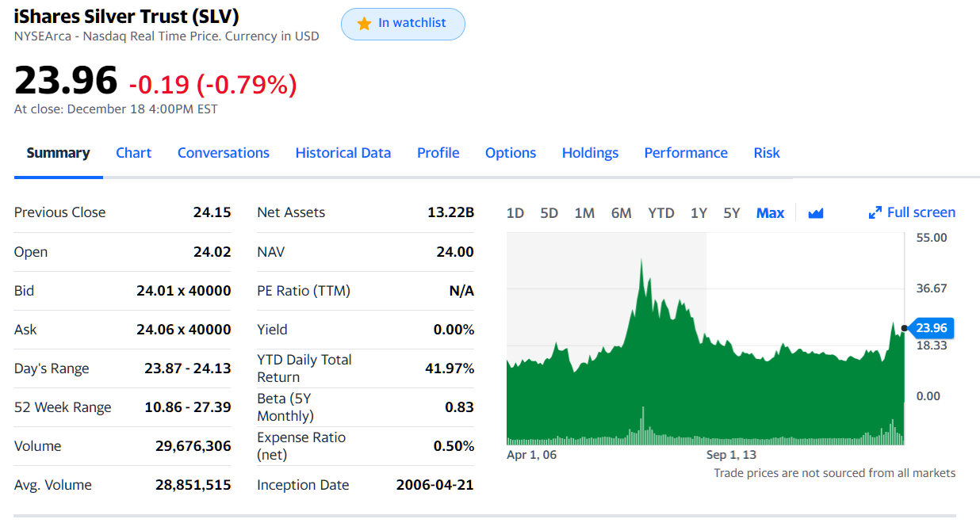
Task: Switch chart type via area chart icon
Action: click(x=816, y=213)
